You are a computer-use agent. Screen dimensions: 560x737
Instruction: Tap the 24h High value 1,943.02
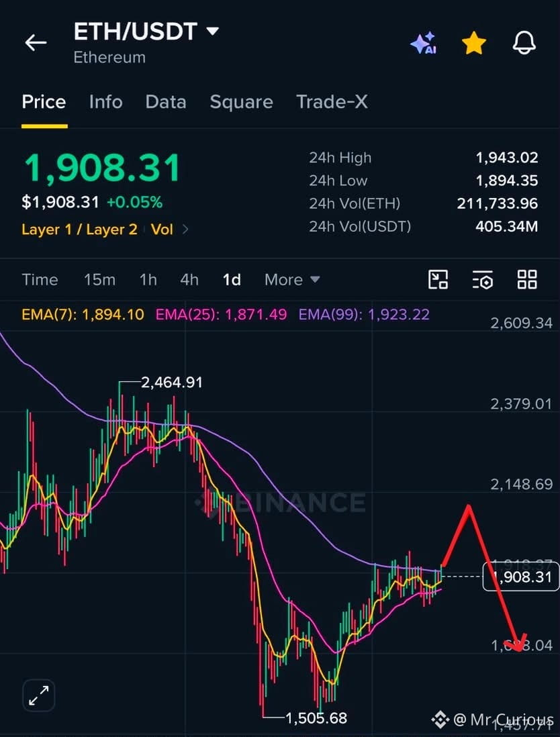point(507,158)
